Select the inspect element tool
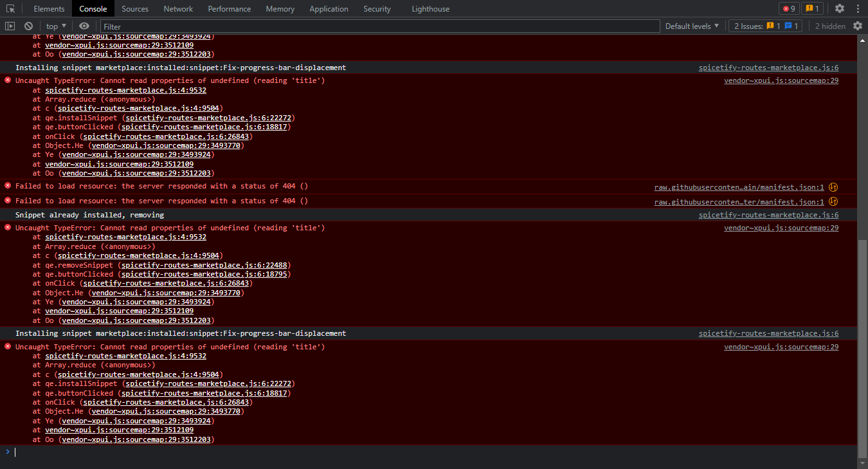868x469 pixels. pyautogui.click(x=10, y=8)
